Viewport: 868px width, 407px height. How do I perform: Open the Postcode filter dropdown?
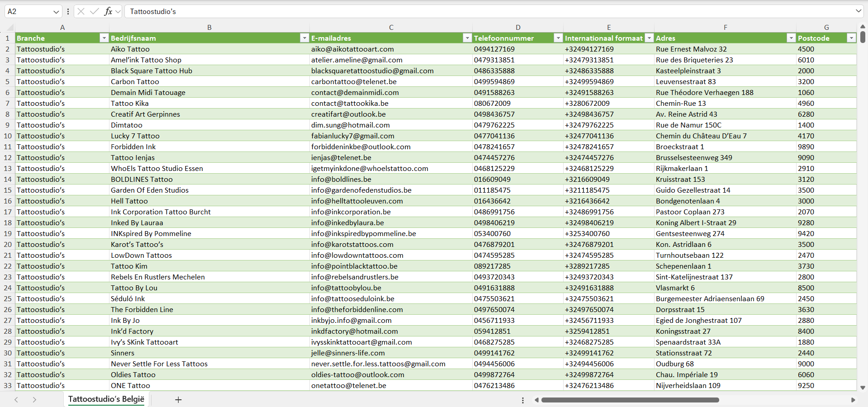click(851, 38)
